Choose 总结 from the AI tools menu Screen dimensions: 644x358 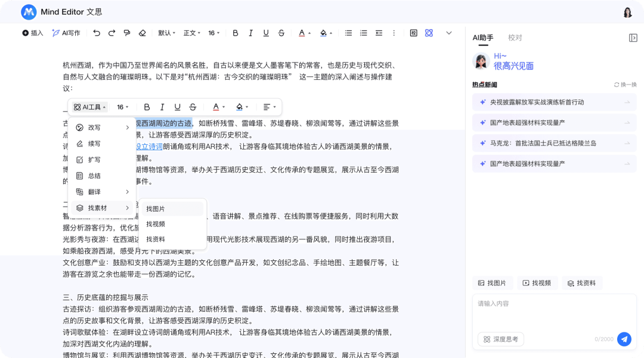(103, 176)
